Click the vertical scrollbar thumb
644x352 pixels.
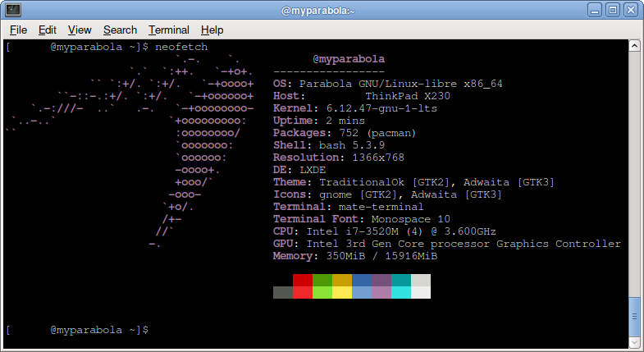pyautogui.click(x=634, y=316)
